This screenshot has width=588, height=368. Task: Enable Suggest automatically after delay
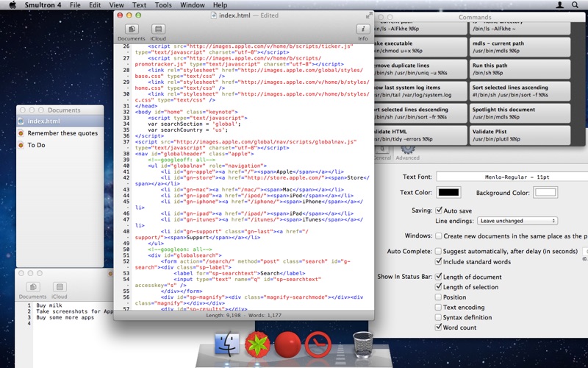click(438, 251)
